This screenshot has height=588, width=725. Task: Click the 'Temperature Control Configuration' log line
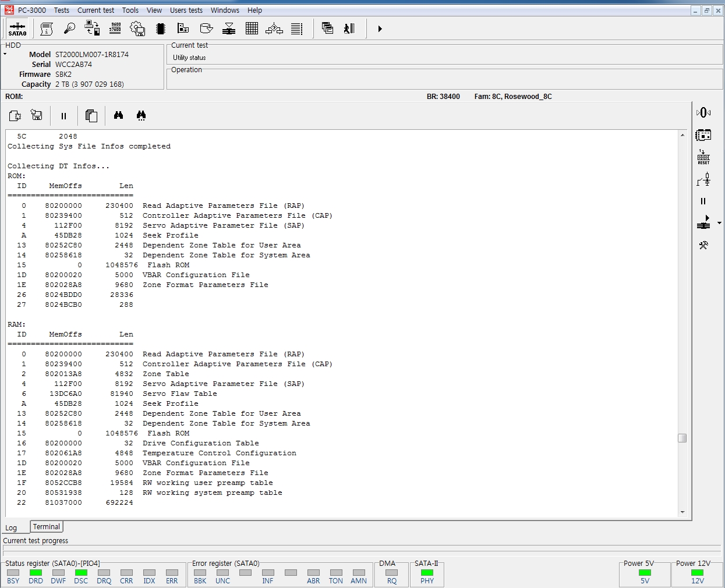click(220, 453)
